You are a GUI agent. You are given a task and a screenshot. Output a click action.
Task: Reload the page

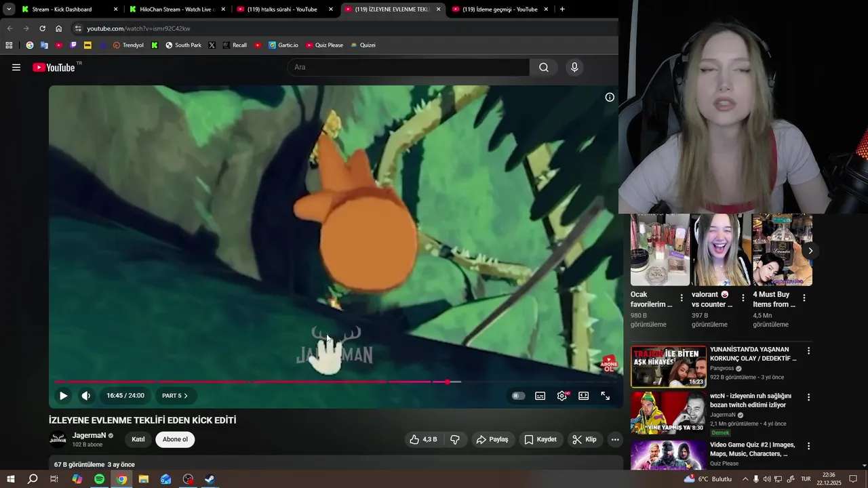tap(42, 28)
